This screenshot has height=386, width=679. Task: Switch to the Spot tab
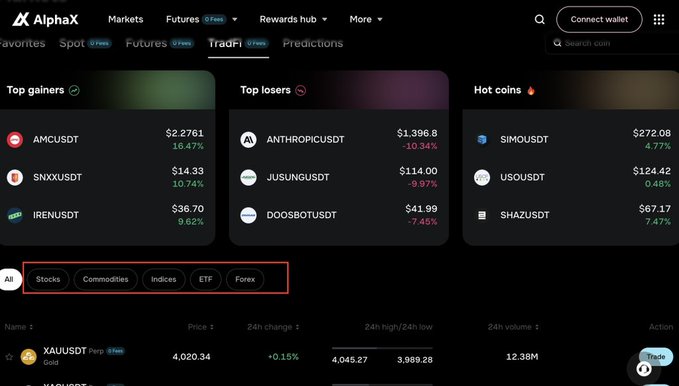pos(85,43)
